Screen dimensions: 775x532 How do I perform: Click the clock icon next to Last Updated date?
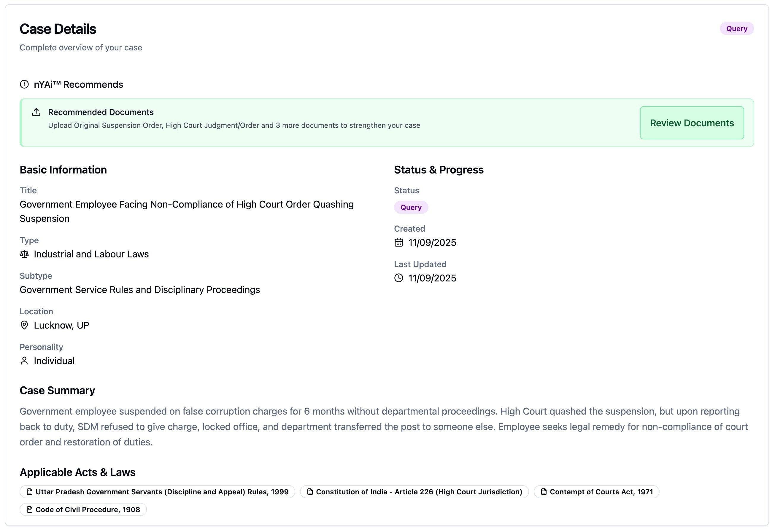[x=398, y=278]
